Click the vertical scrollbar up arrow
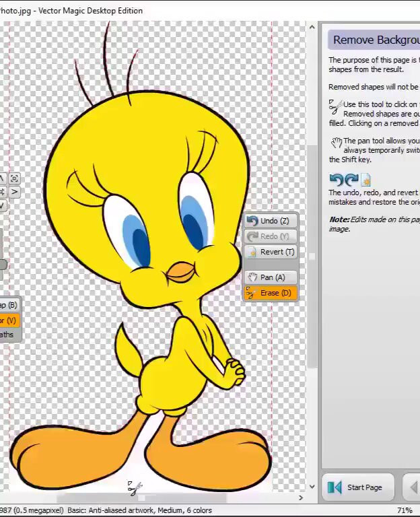Screen dimensions: 420x517 coord(312,27)
